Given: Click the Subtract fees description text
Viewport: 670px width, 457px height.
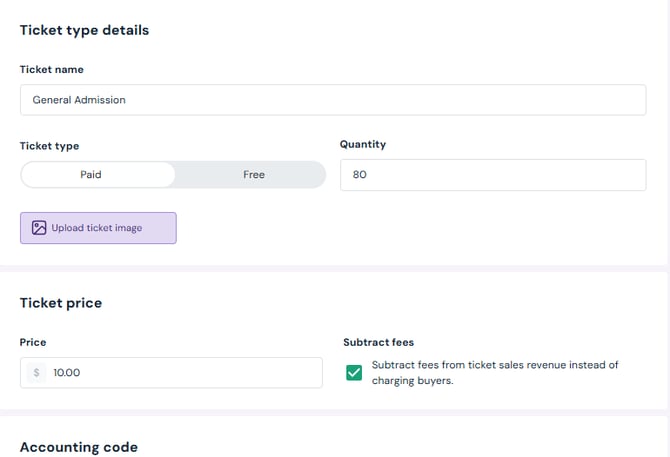Looking at the screenshot, I should tap(495, 372).
